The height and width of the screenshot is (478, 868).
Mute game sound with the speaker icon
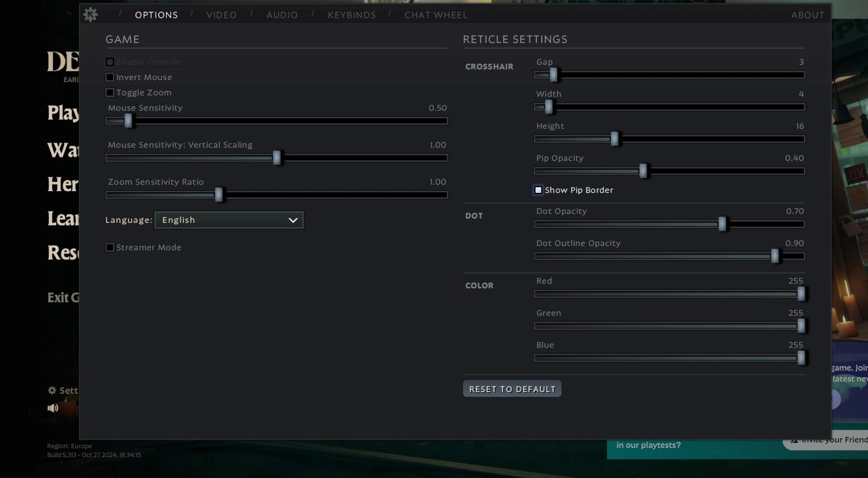tap(53, 408)
